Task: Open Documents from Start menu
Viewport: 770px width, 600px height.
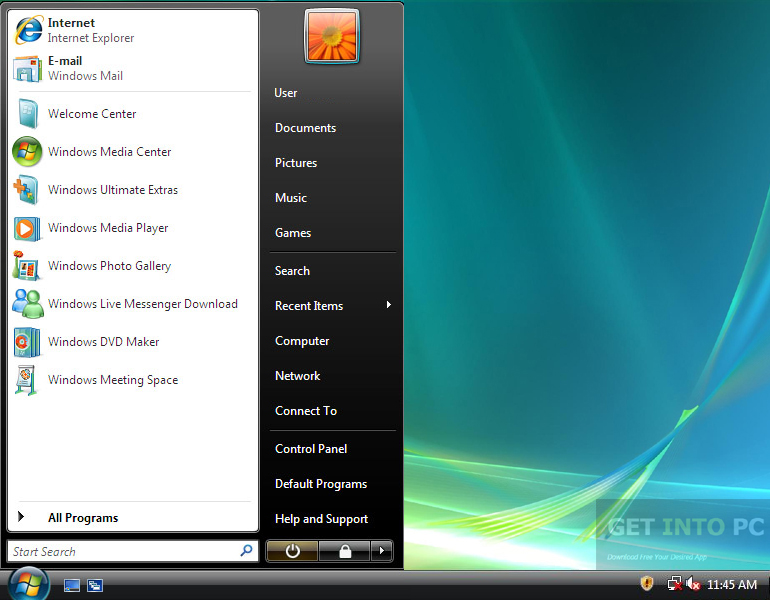Action: 305,128
